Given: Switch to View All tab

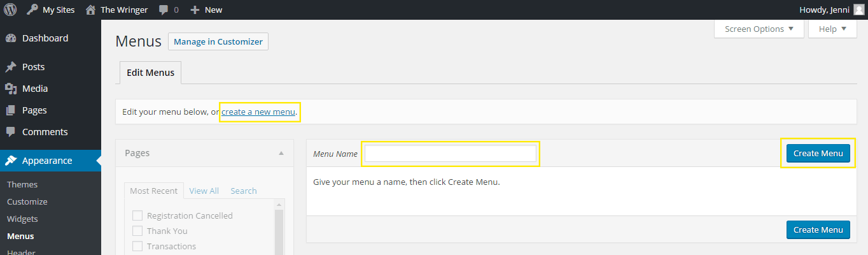Looking at the screenshot, I should pos(204,191).
